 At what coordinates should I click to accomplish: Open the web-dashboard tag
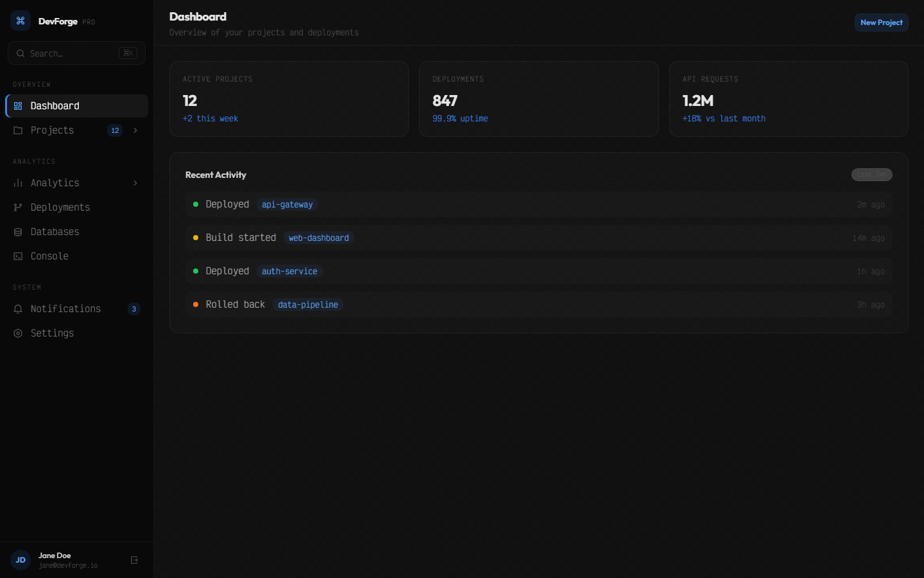(x=319, y=238)
